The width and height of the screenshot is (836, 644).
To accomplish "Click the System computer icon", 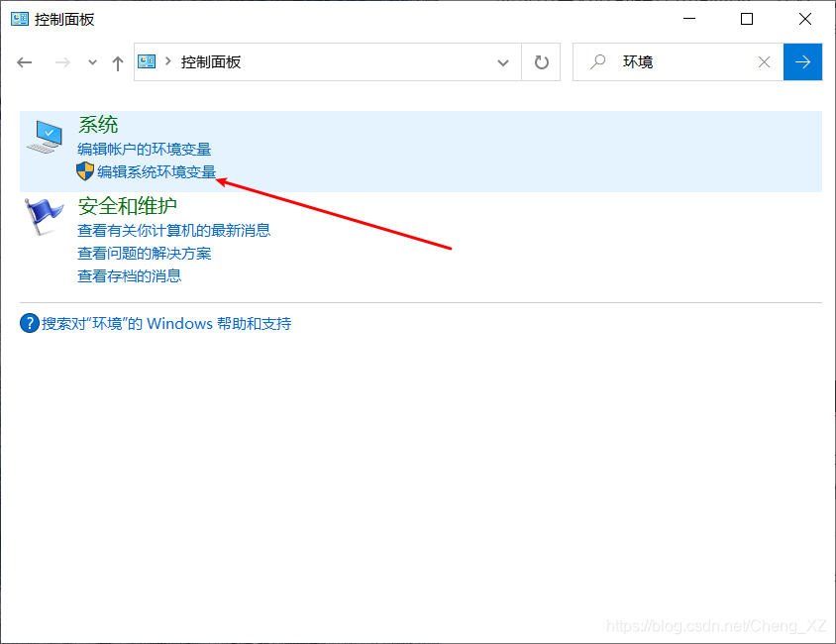I will [x=45, y=137].
